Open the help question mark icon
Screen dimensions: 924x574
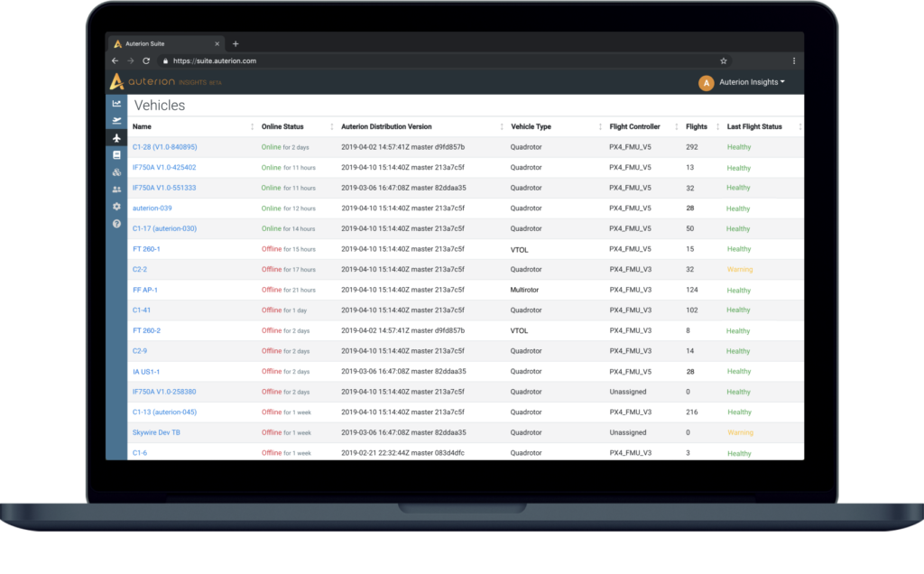point(116,224)
